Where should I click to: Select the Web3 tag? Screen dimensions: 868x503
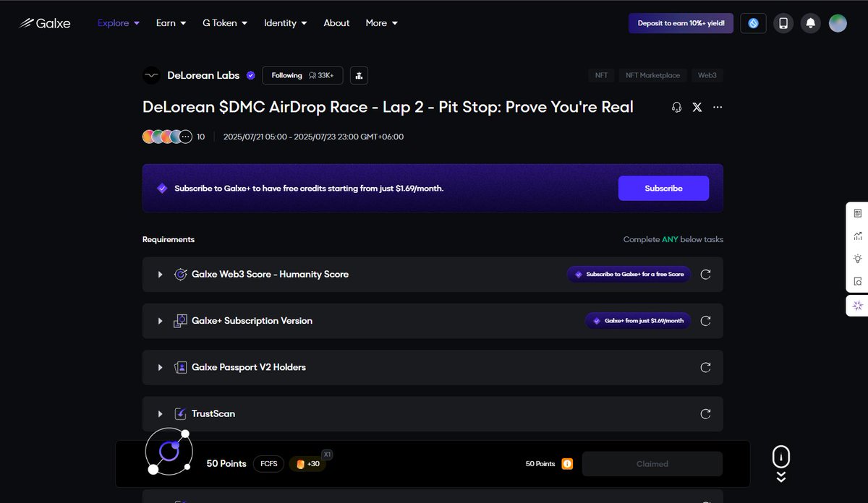(x=707, y=75)
